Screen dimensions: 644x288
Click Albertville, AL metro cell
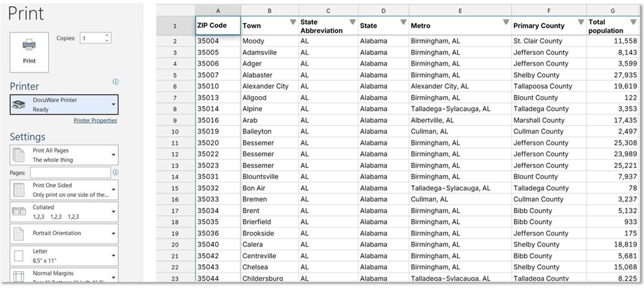point(460,120)
